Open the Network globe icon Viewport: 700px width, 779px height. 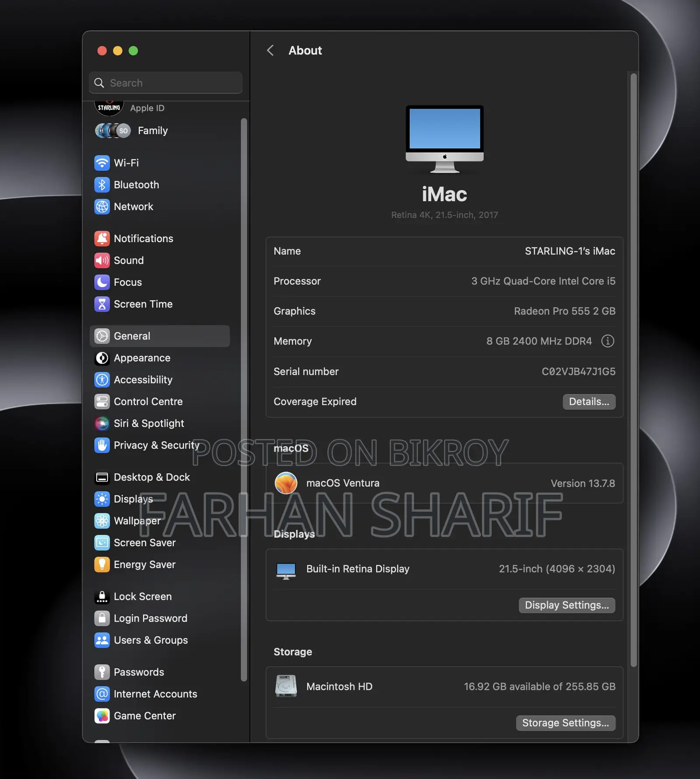(102, 207)
